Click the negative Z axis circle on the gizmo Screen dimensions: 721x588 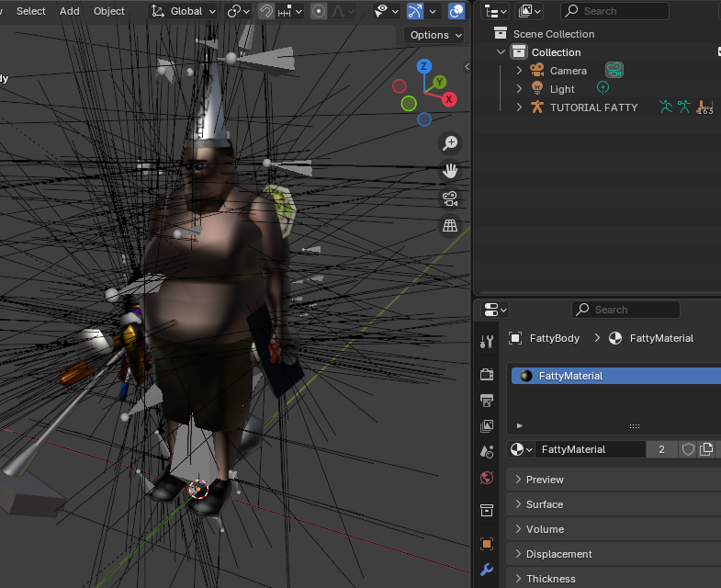[424, 119]
